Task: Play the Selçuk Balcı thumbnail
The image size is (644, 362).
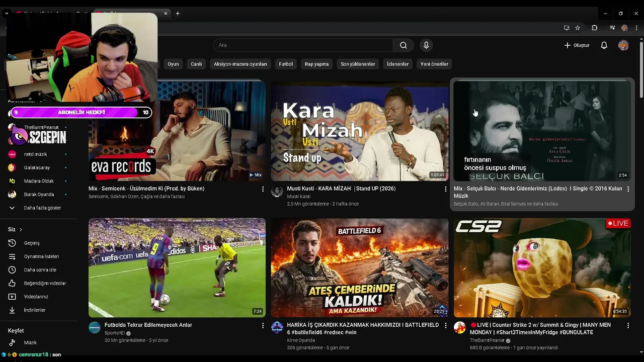Action: click(x=542, y=131)
